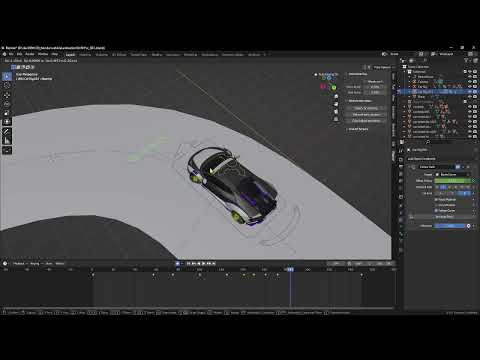
Task: Play the animation forward
Action: [204, 263]
